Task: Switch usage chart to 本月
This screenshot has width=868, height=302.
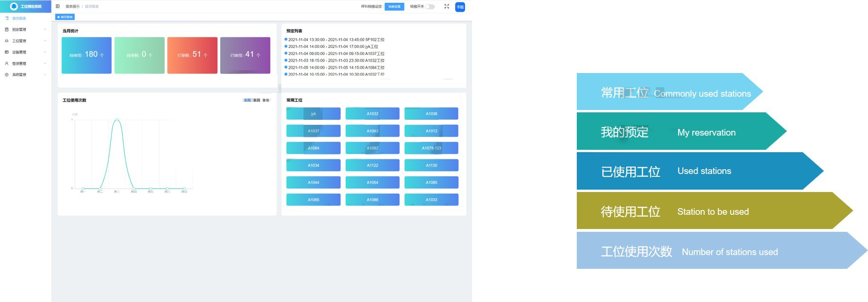Action: click(256, 101)
